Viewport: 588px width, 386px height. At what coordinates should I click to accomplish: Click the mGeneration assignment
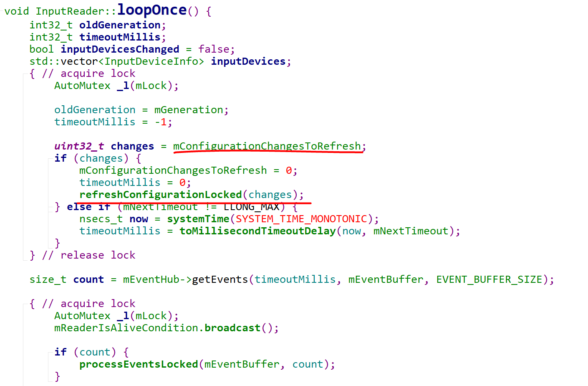click(189, 109)
